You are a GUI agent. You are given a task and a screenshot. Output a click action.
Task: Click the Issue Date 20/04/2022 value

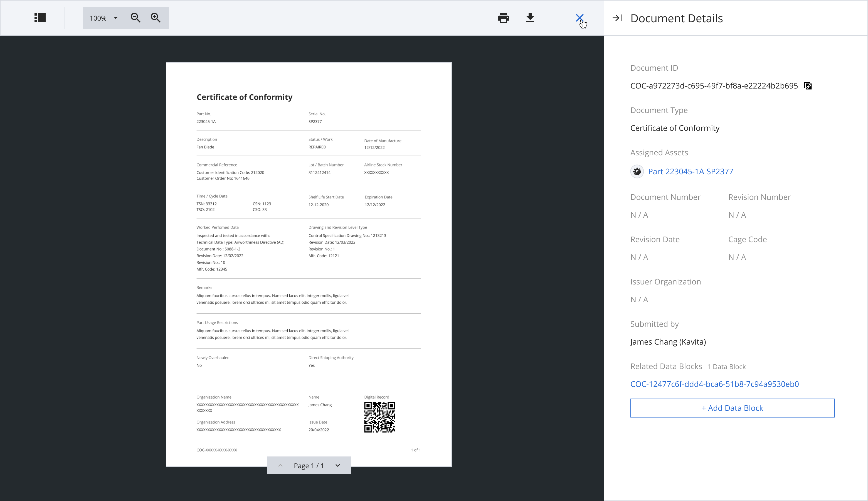coord(319,430)
